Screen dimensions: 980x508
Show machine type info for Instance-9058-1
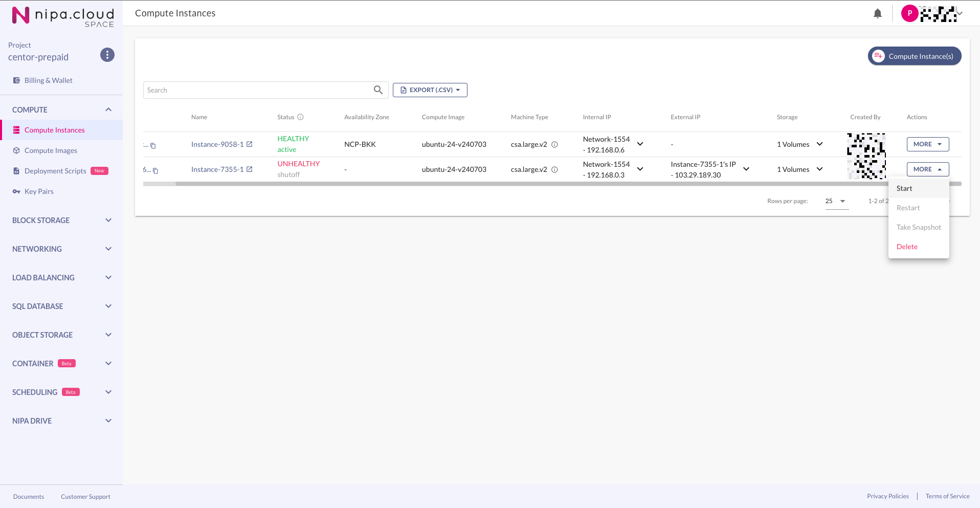point(554,145)
